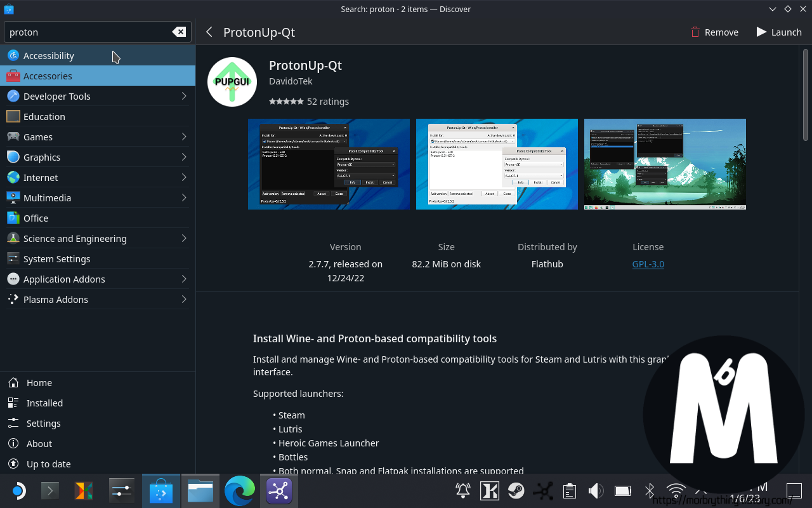The width and height of the screenshot is (812, 508).
Task: View the 52 ratings stars
Action: coord(286,102)
